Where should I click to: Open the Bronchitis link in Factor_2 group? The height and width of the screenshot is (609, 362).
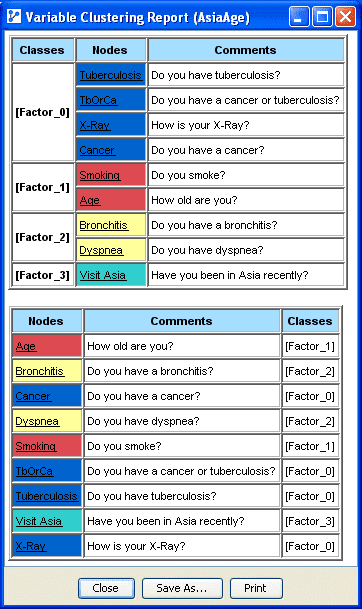click(104, 225)
